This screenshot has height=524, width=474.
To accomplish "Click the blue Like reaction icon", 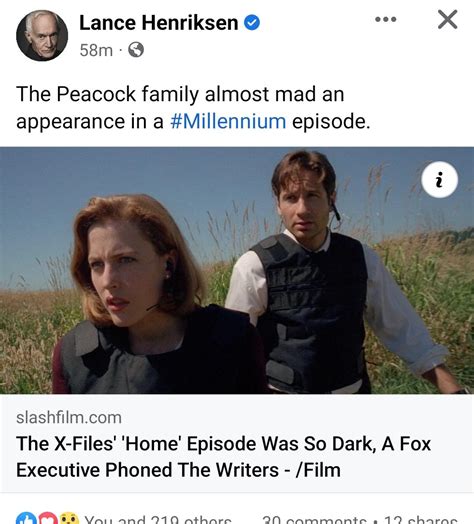I will pyautogui.click(x=26, y=519).
